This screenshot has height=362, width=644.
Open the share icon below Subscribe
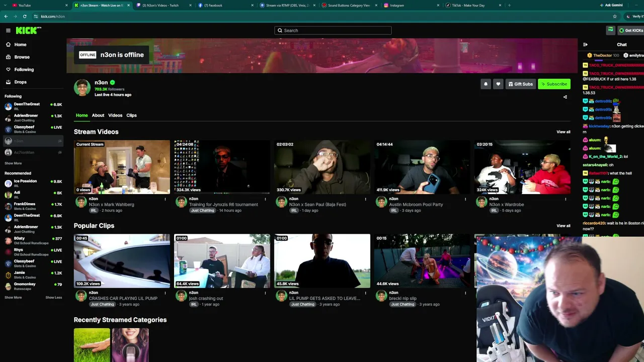pos(565,97)
